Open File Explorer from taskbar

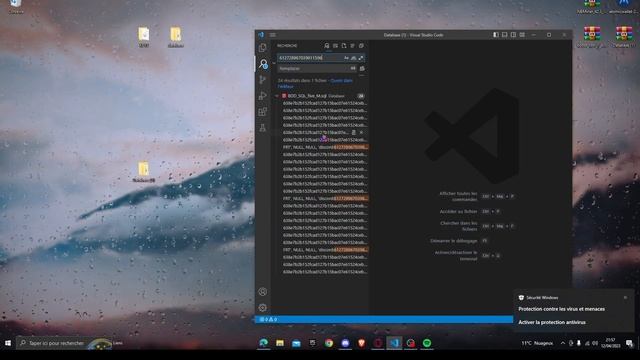(x=280, y=343)
